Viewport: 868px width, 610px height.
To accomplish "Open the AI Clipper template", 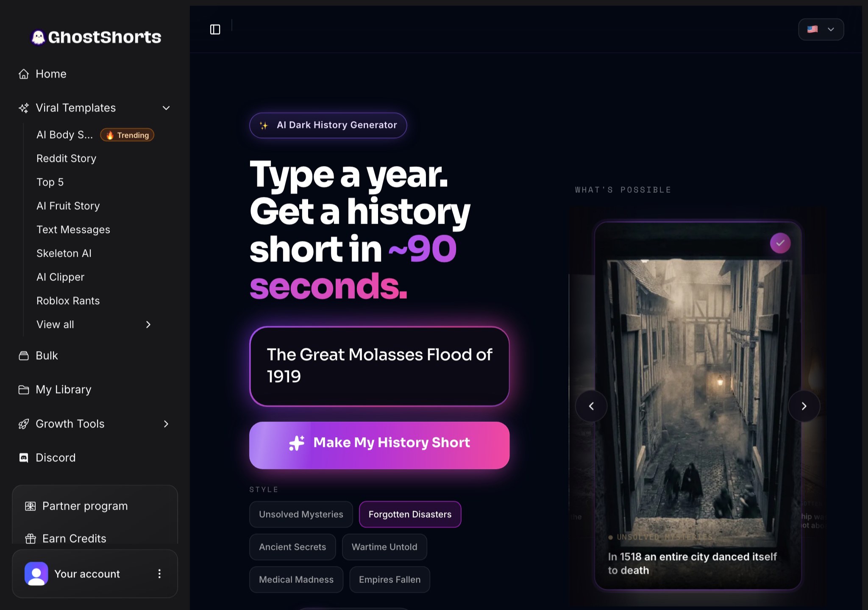I will (61, 277).
